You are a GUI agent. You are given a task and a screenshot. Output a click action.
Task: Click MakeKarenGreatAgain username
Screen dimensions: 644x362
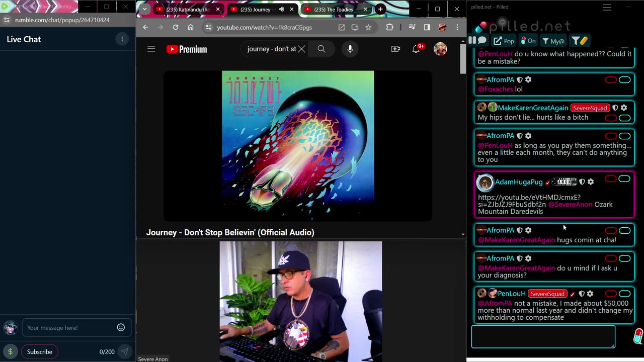point(533,108)
